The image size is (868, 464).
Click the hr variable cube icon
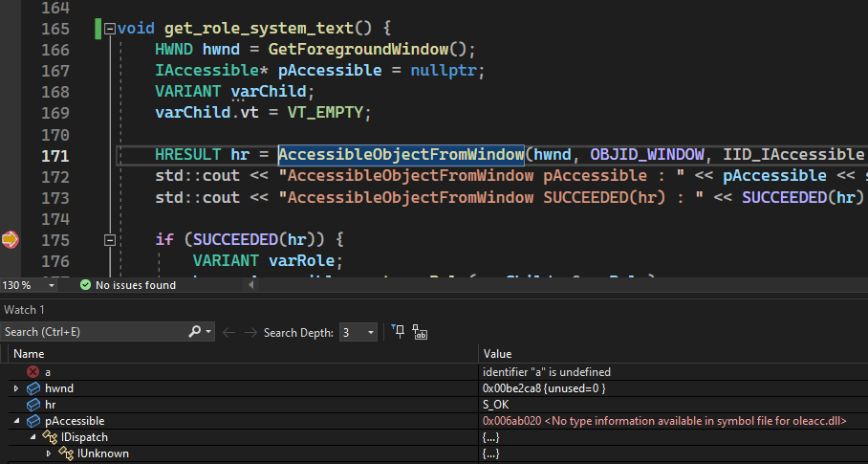point(33,405)
